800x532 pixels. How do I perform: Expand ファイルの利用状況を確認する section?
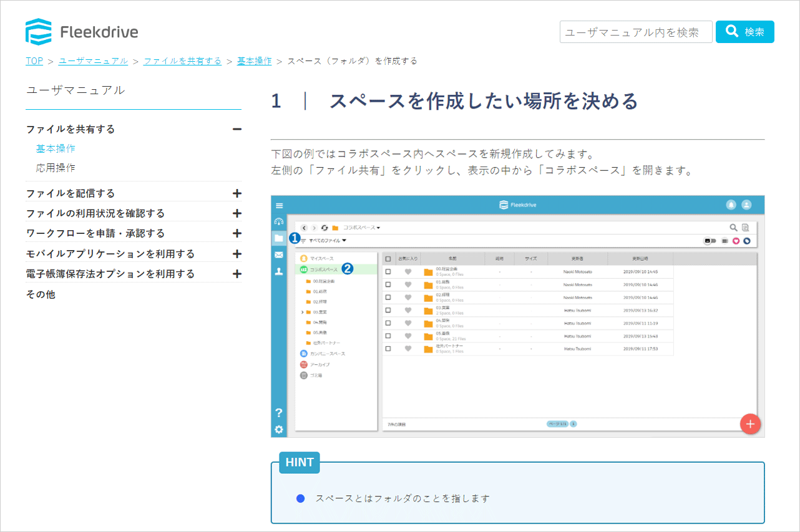coord(237,213)
